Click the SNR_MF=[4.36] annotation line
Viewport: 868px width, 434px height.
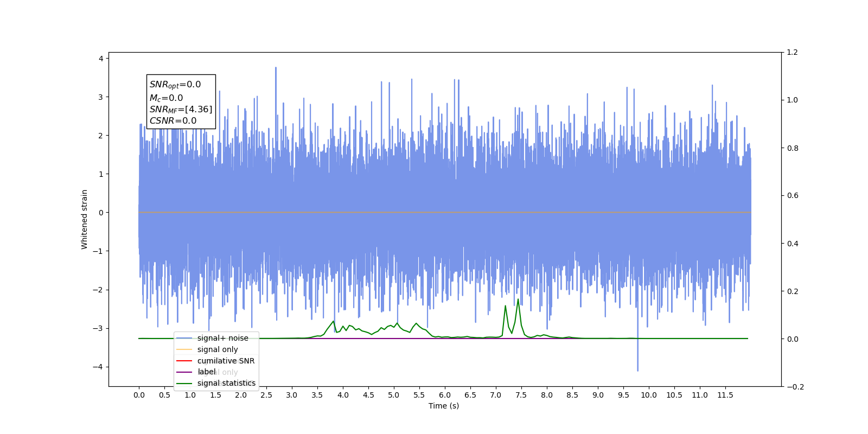point(181,110)
